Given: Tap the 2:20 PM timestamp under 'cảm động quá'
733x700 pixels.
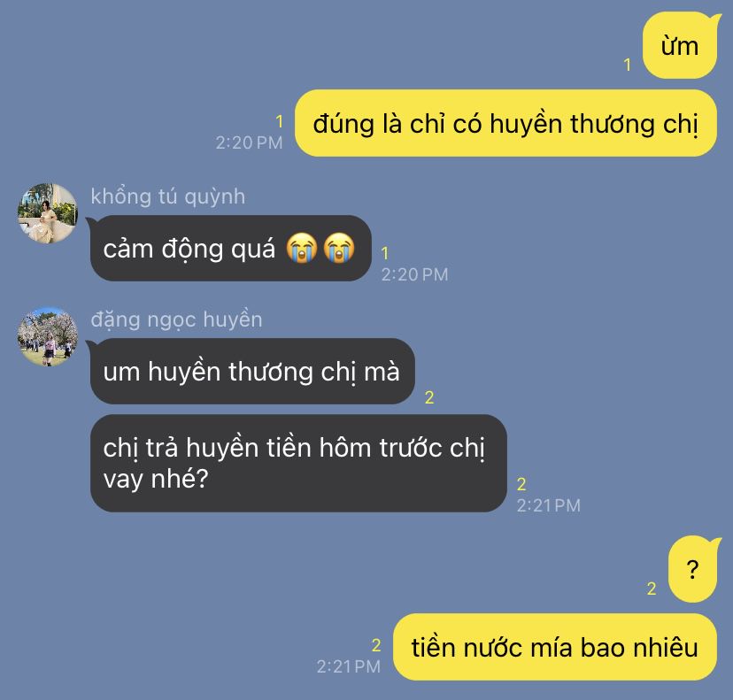Looking at the screenshot, I should (414, 274).
